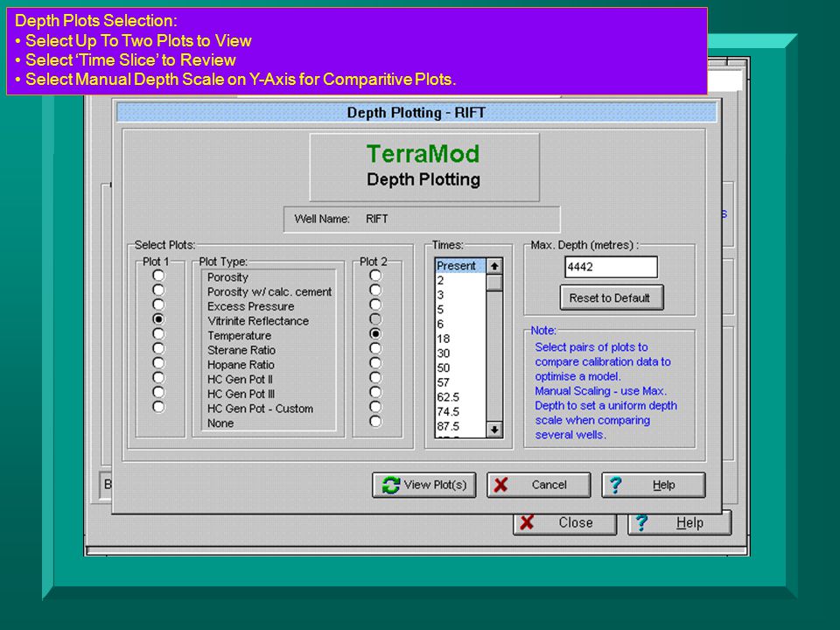The image size is (840, 630).
Task: Select Porosity w/ calc. cement for Plot 2
Action: (375, 290)
